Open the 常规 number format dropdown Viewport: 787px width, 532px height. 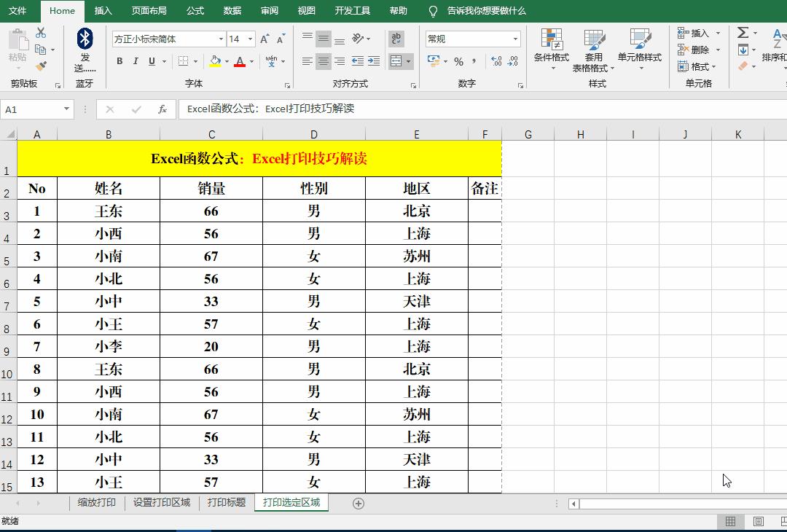tap(515, 38)
